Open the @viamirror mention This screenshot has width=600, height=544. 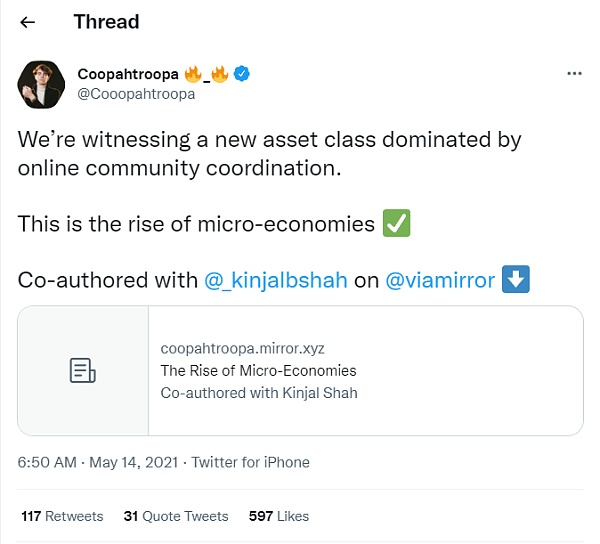440,280
